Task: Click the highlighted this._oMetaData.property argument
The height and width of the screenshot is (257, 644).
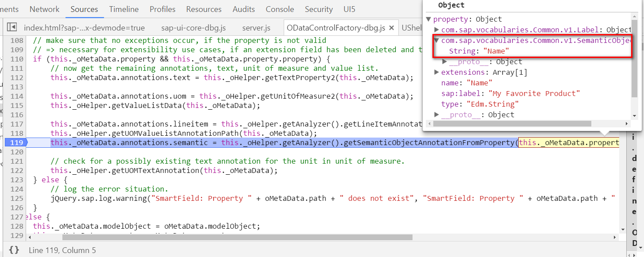Action: [x=569, y=142]
